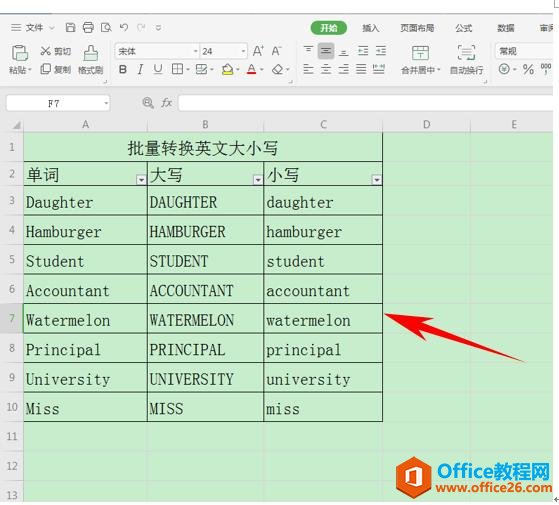Open the filter dropdown in 单词 header

pyautogui.click(x=141, y=180)
